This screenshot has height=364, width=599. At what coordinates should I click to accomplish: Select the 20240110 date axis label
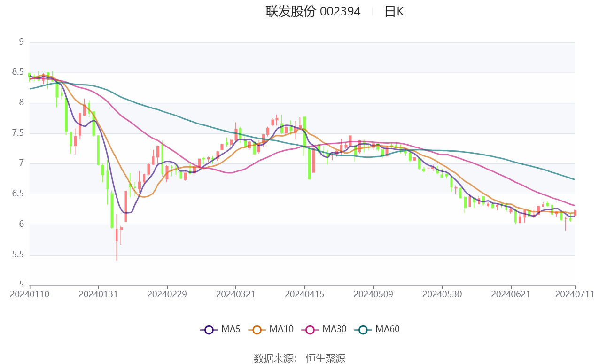pos(30,294)
